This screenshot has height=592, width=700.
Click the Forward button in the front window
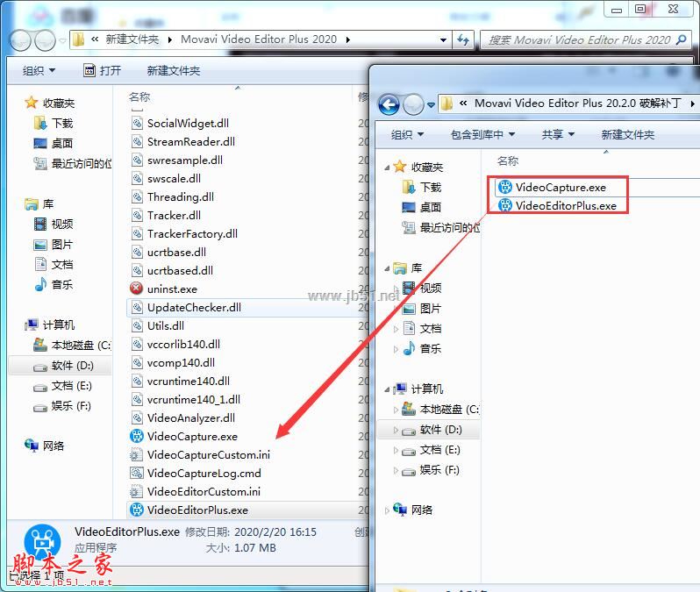(413, 105)
